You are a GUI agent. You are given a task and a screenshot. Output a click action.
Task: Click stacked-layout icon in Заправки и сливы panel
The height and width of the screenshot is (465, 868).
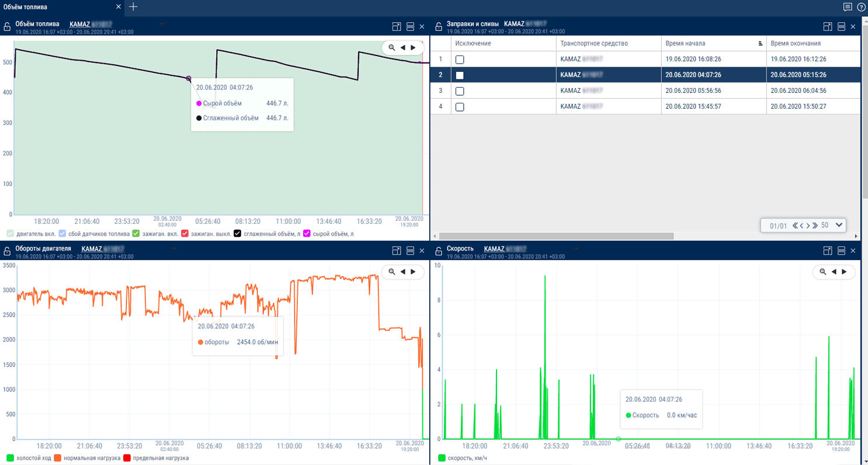coord(841,26)
